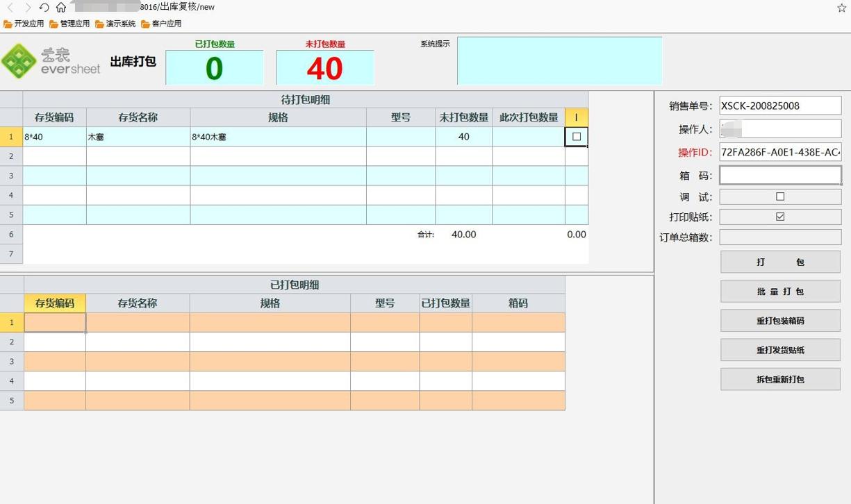Click the 重打包装箱码 button
The width and height of the screenshot is (851, 504).
779,320
